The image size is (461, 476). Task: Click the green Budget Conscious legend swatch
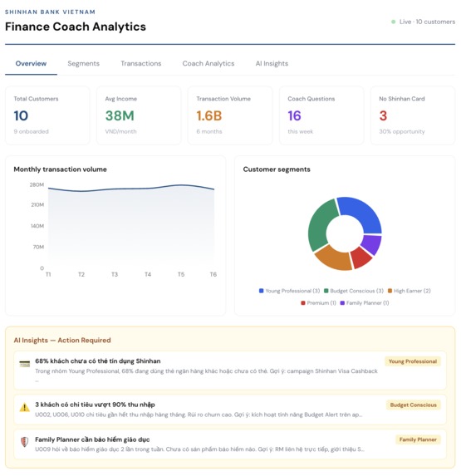click(326, 291)
